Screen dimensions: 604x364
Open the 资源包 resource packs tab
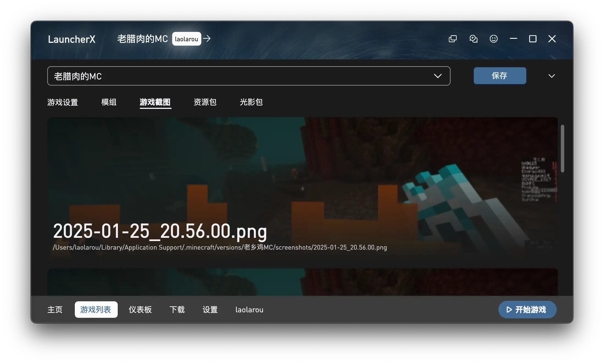click(x=205, y=102)
